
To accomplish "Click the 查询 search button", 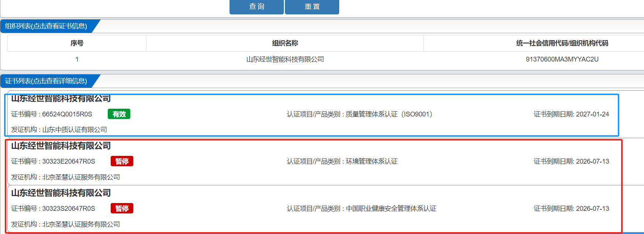I will point(256,7).
